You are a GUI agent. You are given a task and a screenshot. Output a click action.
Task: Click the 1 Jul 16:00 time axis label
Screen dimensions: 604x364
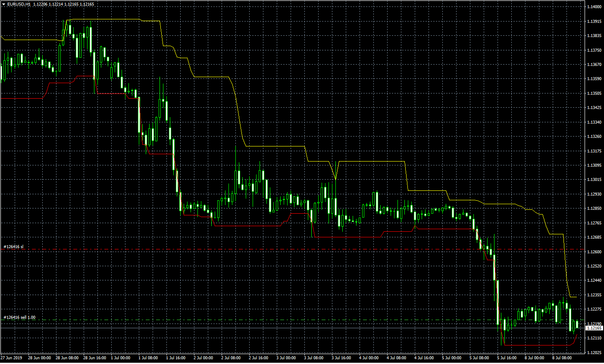coord(175,358)
